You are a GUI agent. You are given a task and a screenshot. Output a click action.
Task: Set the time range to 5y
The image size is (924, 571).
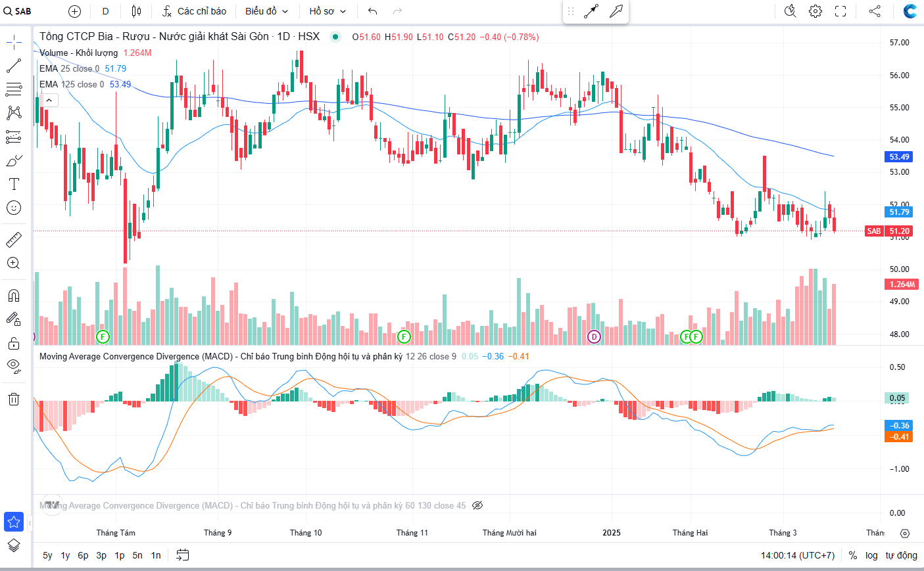[x=47, y=555]
